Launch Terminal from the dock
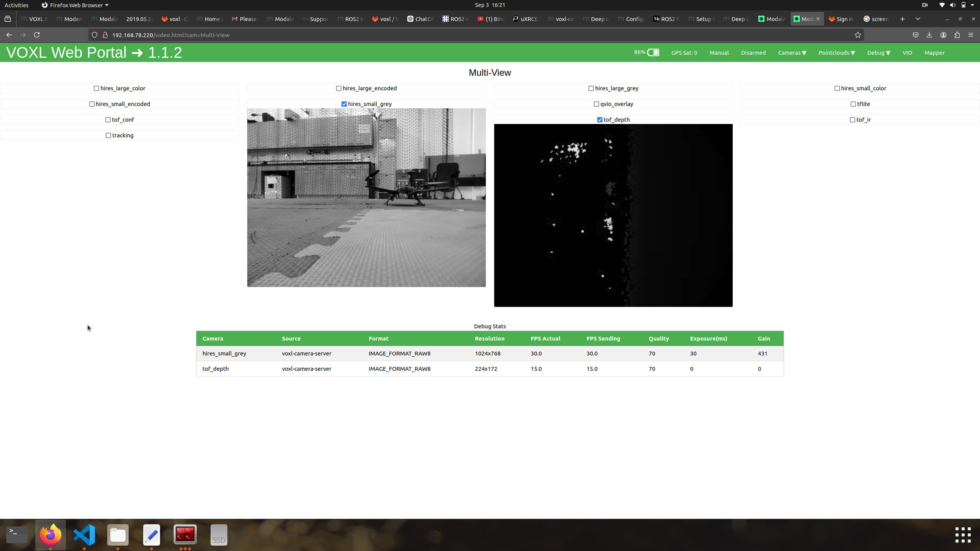Image resolution: width=980 pixels, height=551 pixels. tap(17, 535)
